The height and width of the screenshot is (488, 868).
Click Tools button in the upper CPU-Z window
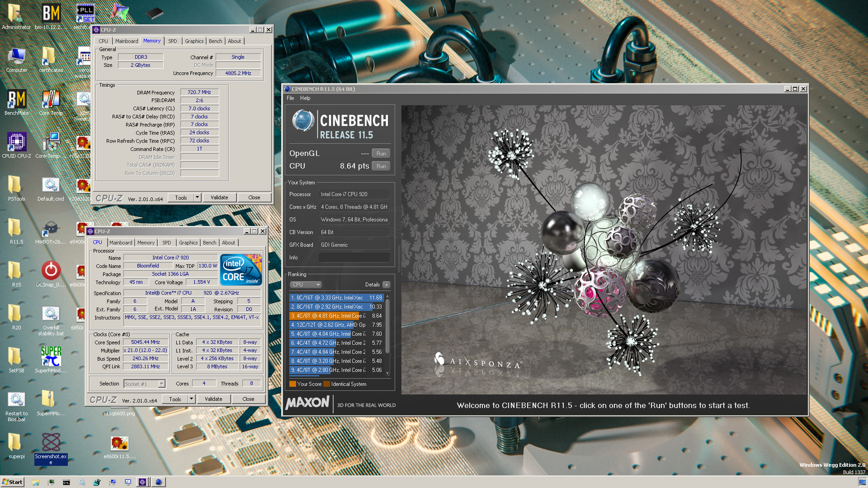tap(181, 197)
